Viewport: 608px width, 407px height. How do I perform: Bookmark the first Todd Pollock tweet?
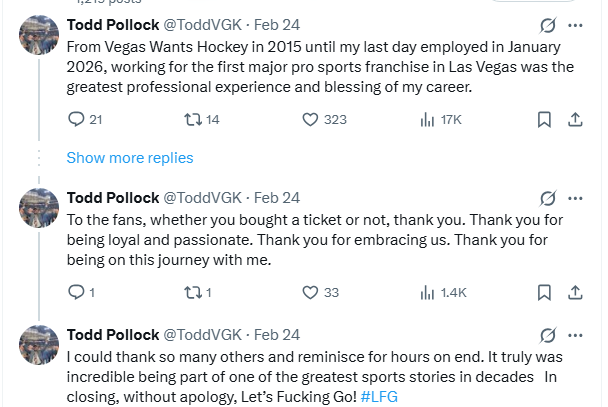click(544, 120)
